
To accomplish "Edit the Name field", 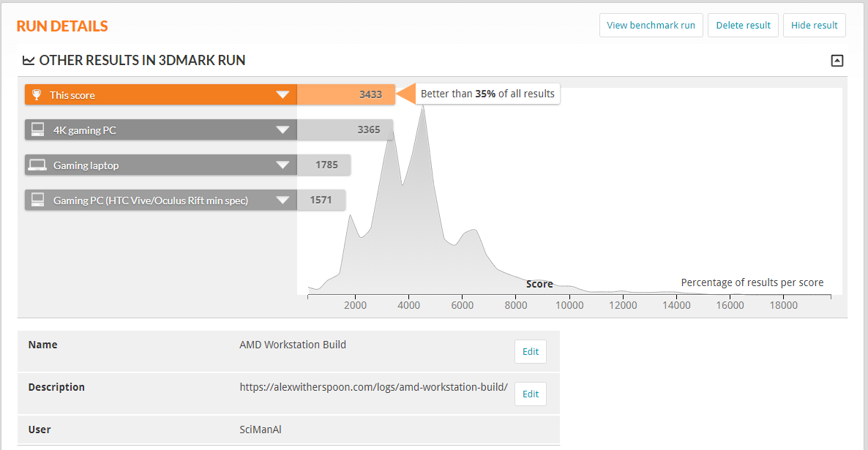I will pyautogui.click(x=531, y=351).
